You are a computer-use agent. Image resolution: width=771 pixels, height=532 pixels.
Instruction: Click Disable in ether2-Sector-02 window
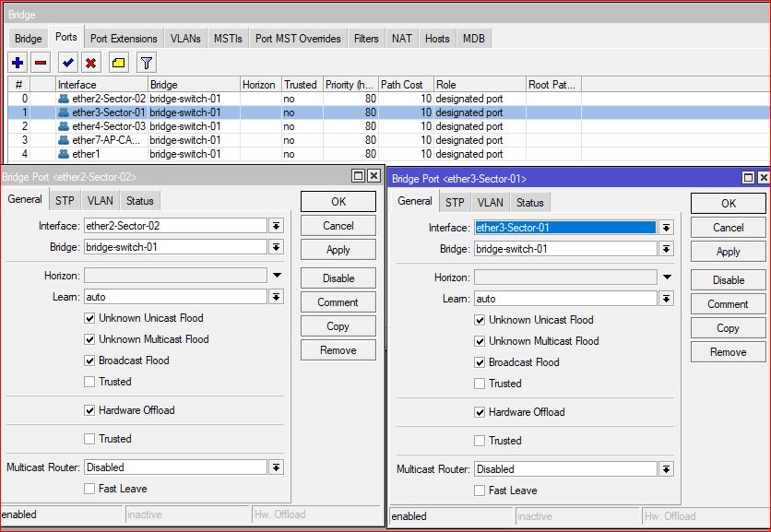point(338,278)
